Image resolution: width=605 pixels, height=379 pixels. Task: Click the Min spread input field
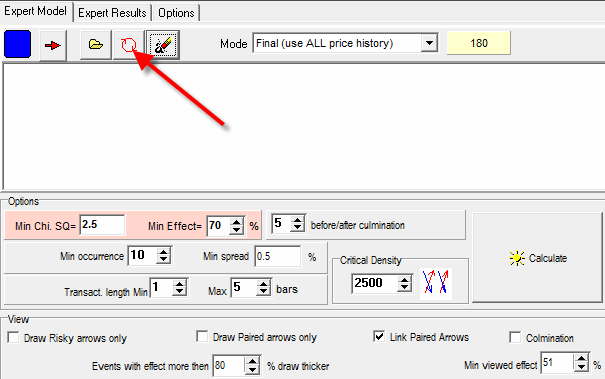point(277,256)
